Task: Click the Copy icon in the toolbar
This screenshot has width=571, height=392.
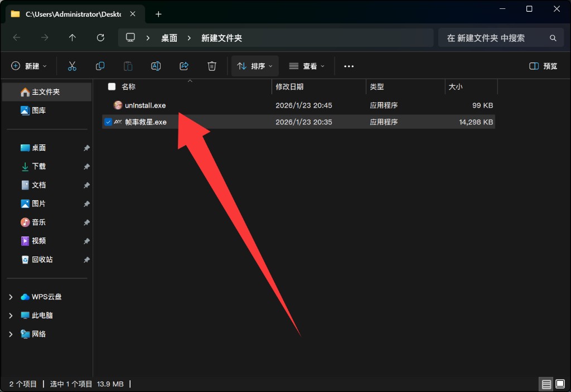Action: [x=100, y=66]
